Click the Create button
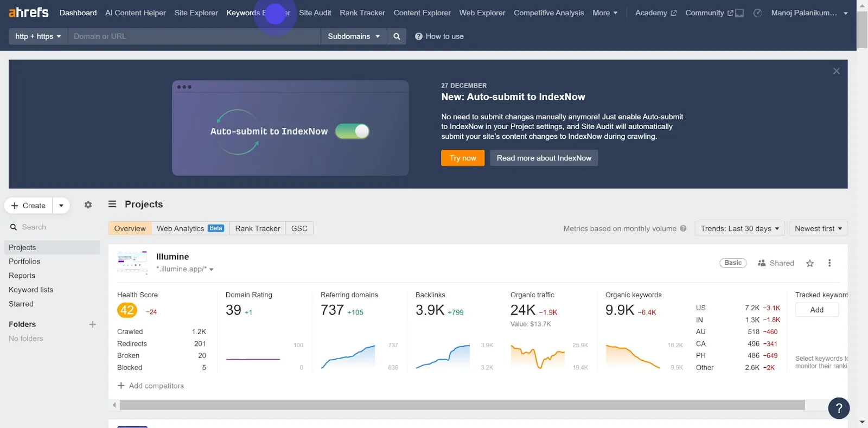868x428 pixels. pyautogui.click(x=29, y=206)
